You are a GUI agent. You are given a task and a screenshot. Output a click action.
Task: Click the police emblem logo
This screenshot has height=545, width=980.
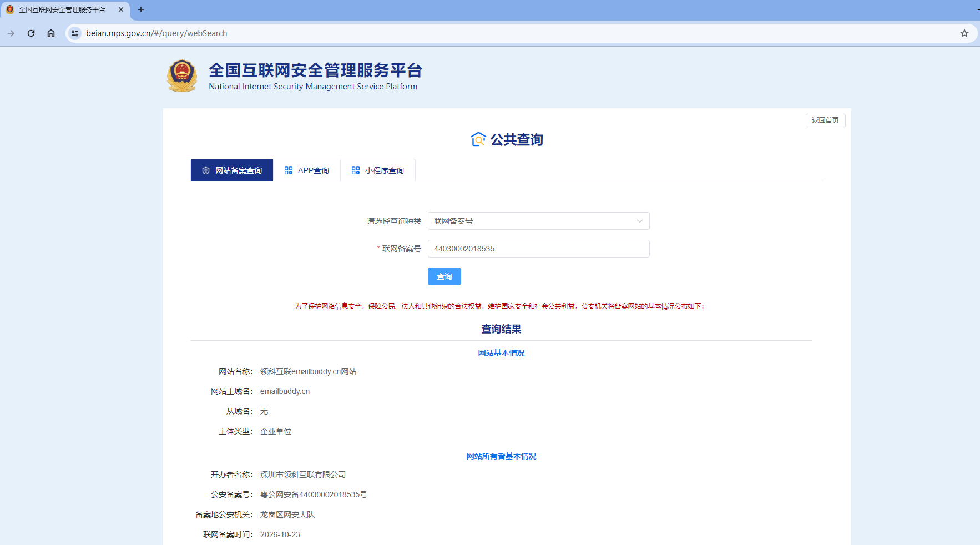pos(182,76)
